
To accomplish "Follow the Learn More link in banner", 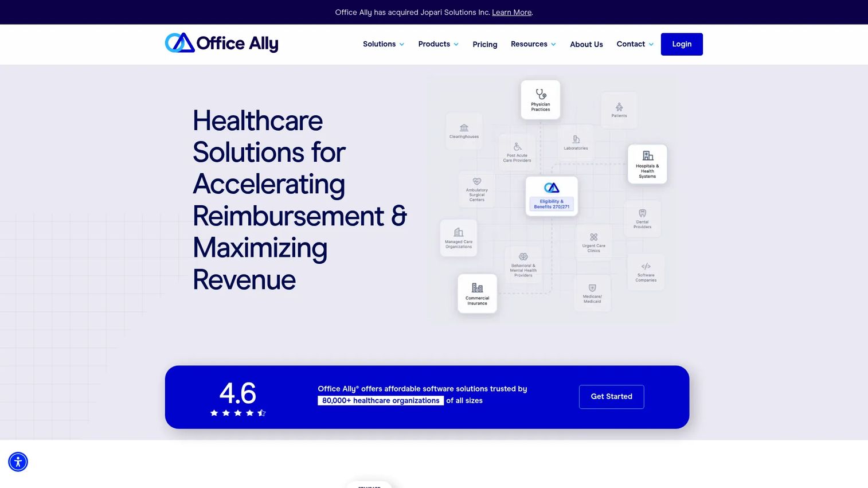I will point(511,12).
